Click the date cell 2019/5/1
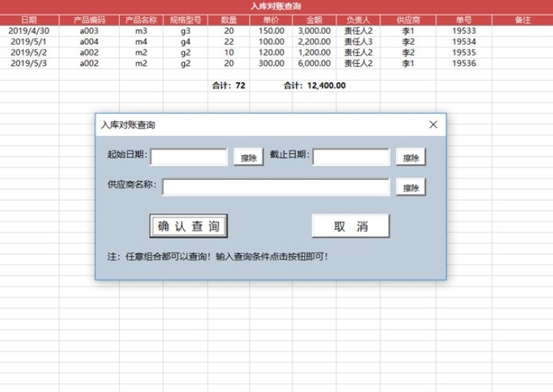The height and width of the screenshot is (392, 553). click(x=28, y=42)
